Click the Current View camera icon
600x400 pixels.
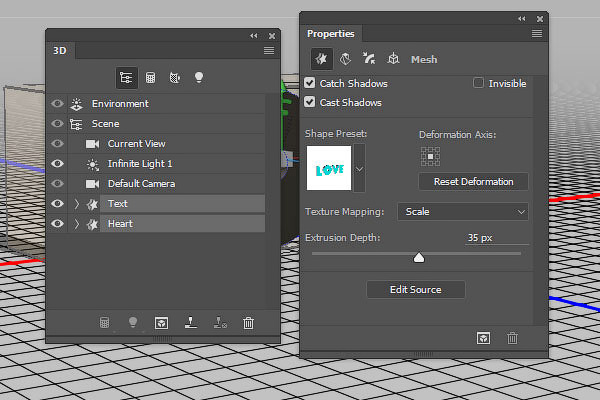pos(92,144)
